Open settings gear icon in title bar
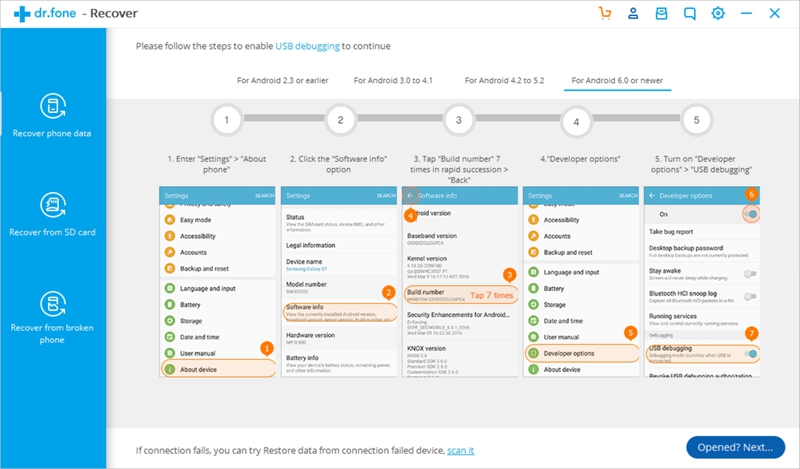800x469 pixels. [718, 13]
